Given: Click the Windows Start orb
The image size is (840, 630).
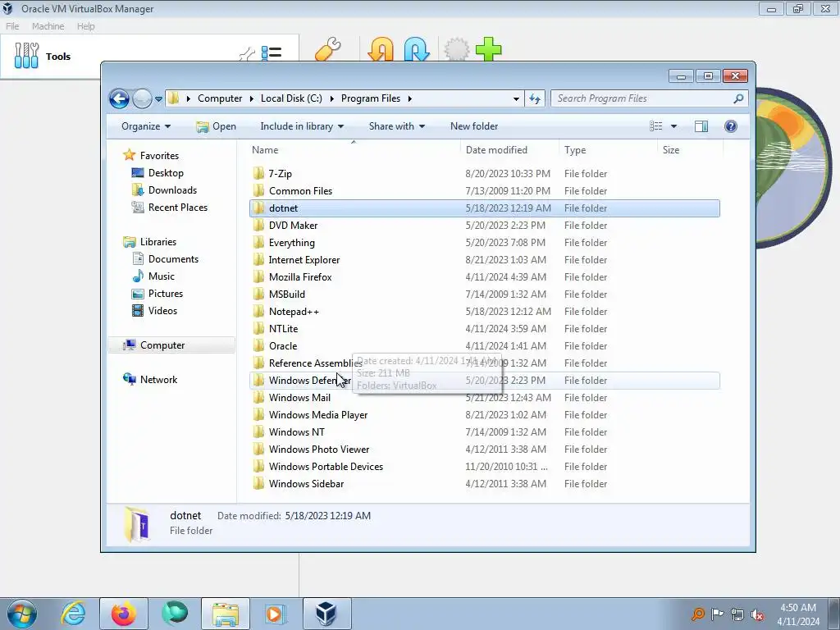Looking at the screenshot, I should point(22,614).
